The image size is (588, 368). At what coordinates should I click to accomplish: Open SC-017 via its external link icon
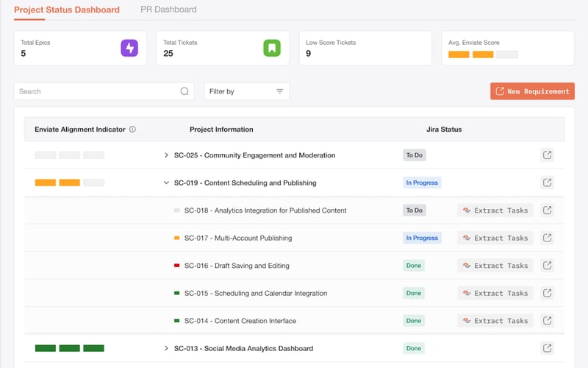(x=547, y=238)
